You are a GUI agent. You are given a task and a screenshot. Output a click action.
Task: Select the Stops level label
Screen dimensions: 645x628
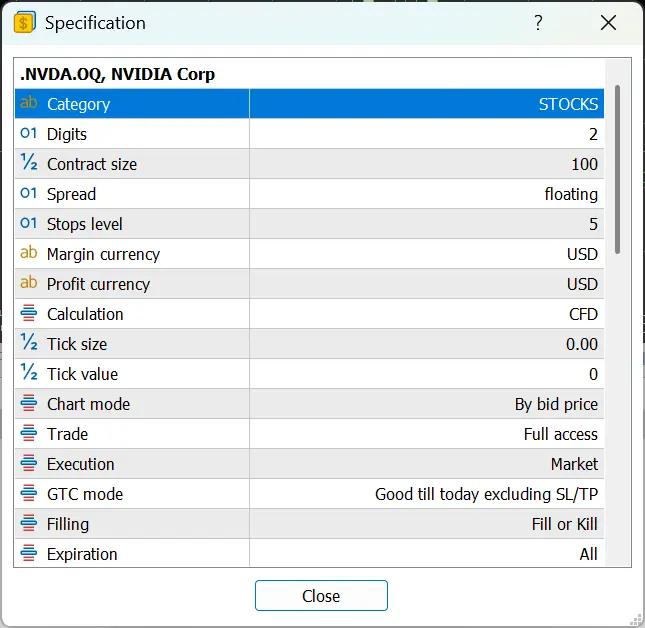pos(84,225)
